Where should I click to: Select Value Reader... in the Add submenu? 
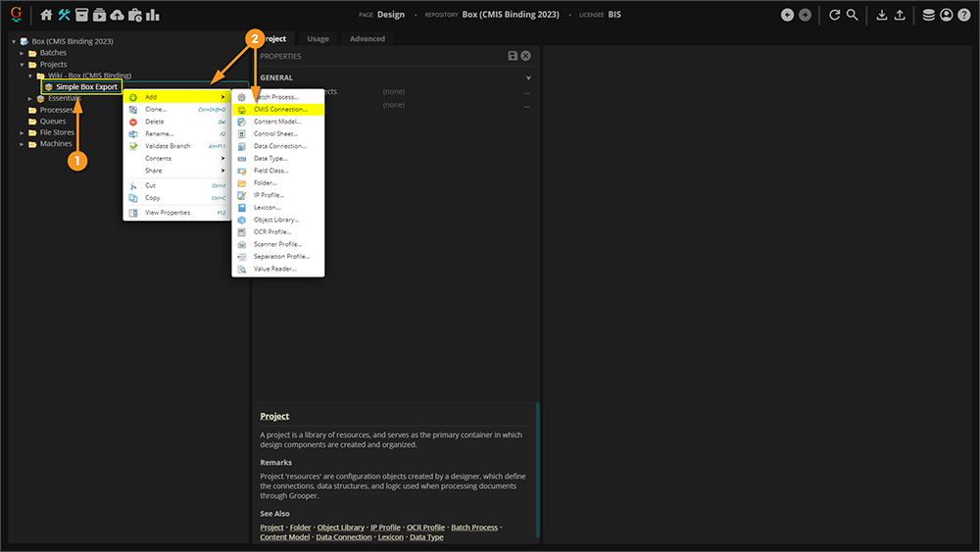tap(278, 269)
